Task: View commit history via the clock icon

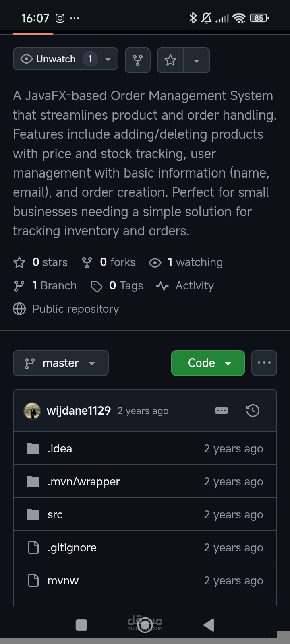Action: coord(253,410)
